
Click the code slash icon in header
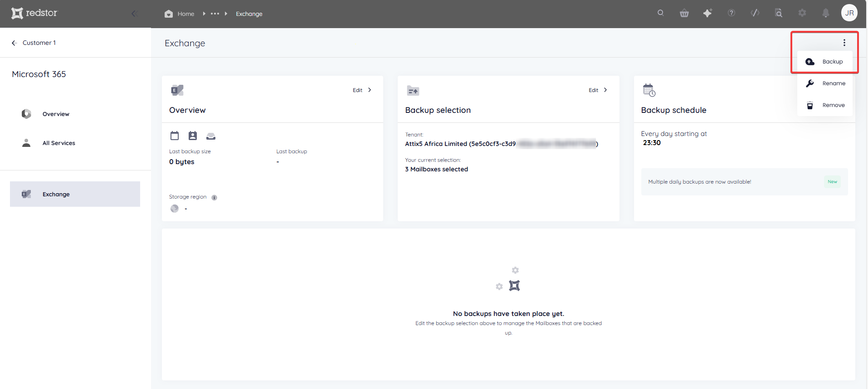point(755,13)
